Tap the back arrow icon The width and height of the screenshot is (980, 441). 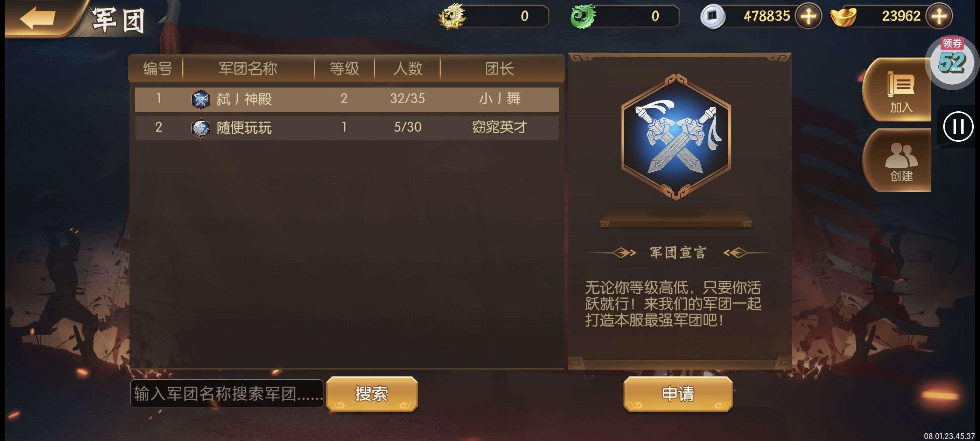pos(37,17)
